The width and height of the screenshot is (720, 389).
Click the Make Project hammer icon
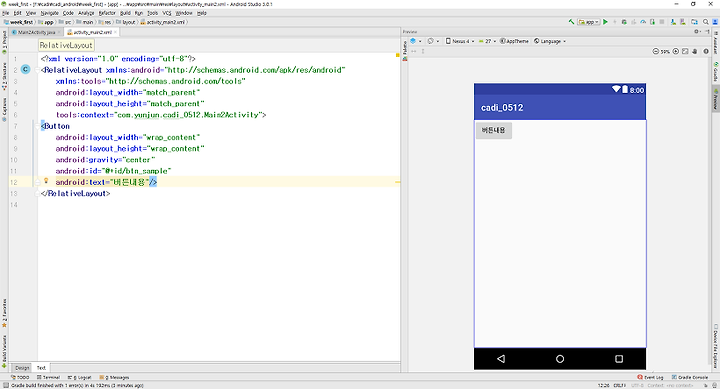[571, 22]
